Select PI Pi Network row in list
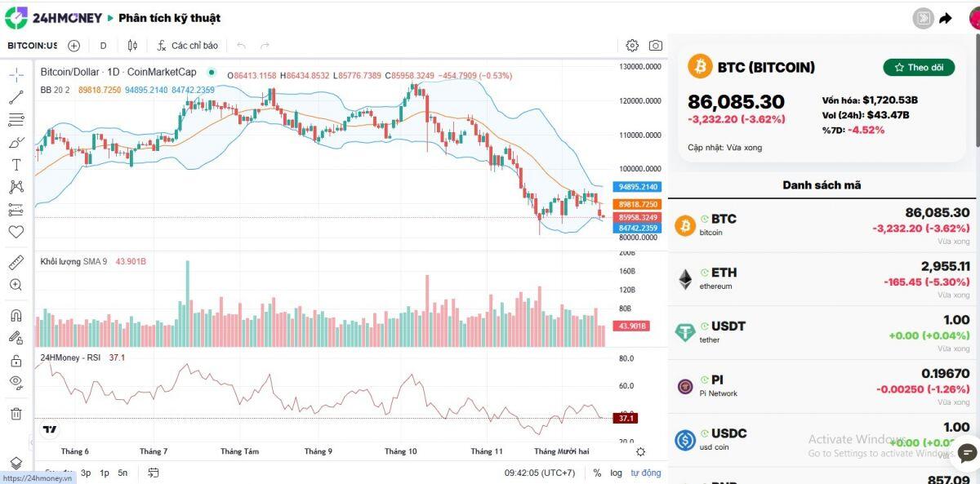The width and height of the screenshot is (980, 484). (824, 386)
